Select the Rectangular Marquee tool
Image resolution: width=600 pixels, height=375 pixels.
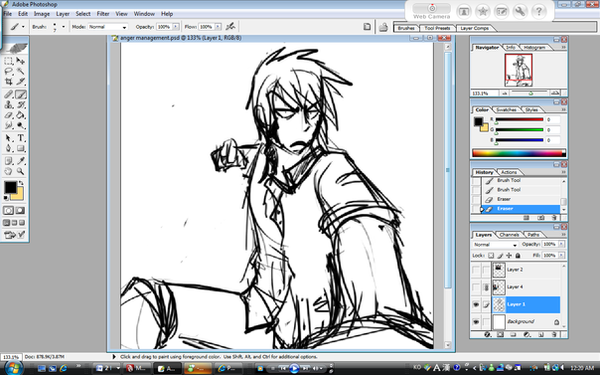point(8,61)
